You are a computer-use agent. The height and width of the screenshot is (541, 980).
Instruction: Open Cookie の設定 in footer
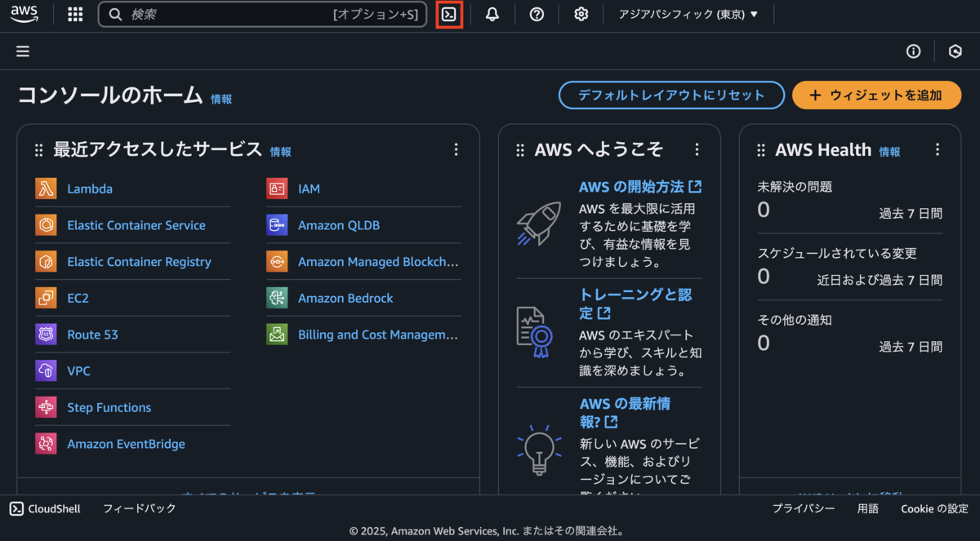[934, 508]
